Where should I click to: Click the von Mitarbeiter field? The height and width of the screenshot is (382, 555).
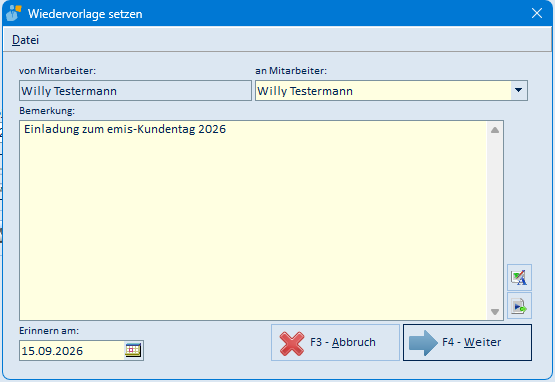pyautogui.click(x=135, y=91)
